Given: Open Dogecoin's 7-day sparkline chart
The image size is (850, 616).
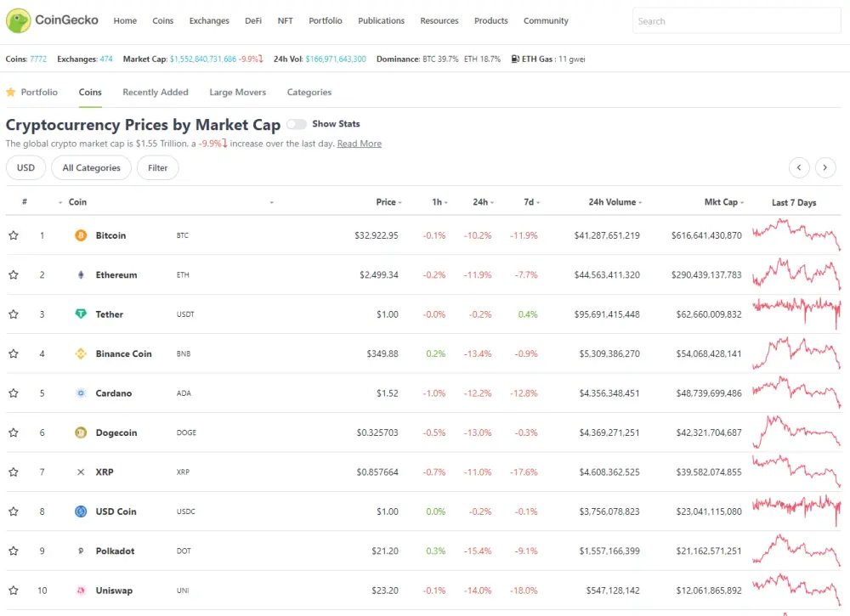Looking at the screenshot, I should 796,432.
